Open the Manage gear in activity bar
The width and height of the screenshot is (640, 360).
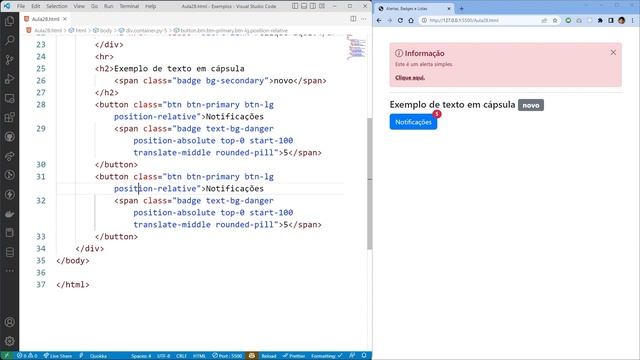(9, 341)
